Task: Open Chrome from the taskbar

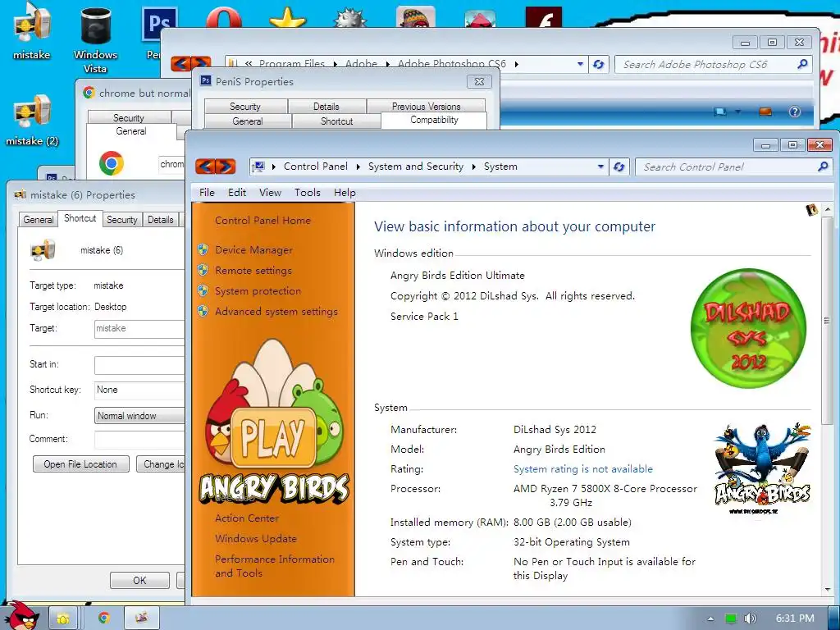Action: [x=103, y=619]
